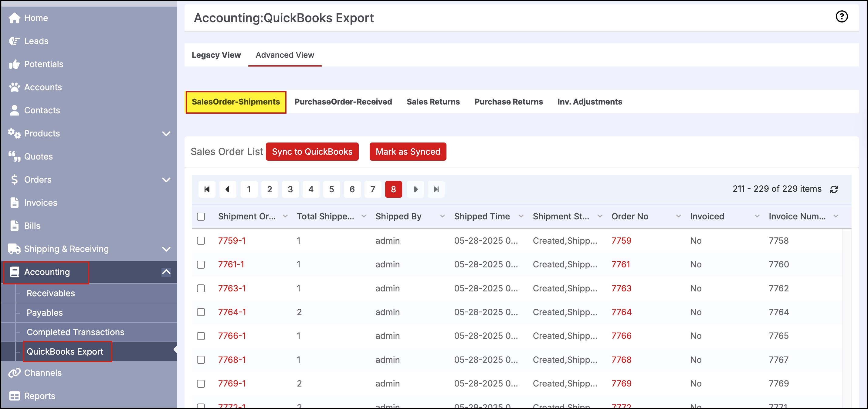The height and width of the screenshot is (409, 868).
Task: Click the Quotes quotation-mark icon
Action: [14, 156]
